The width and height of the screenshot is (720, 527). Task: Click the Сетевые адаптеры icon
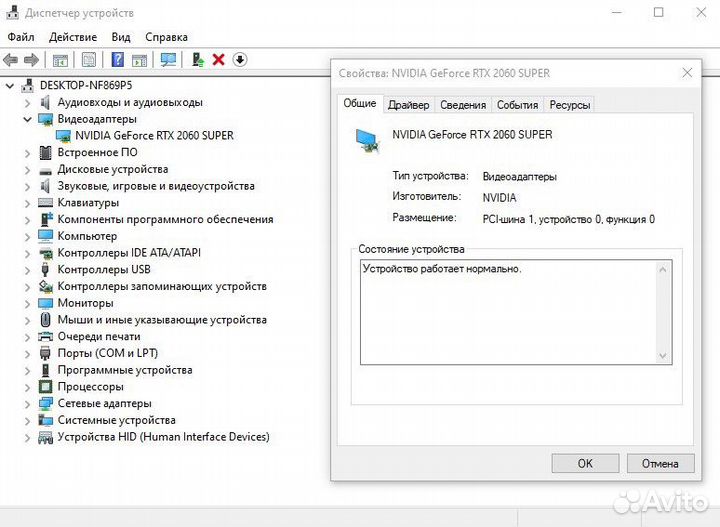(45, 404)
